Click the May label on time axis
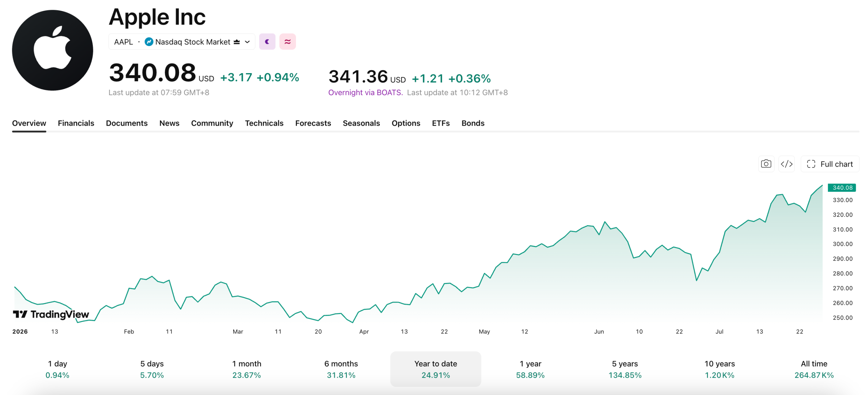The height and width of the screenshot is (395, 868). pyautogui.click(x=484, y=332)
